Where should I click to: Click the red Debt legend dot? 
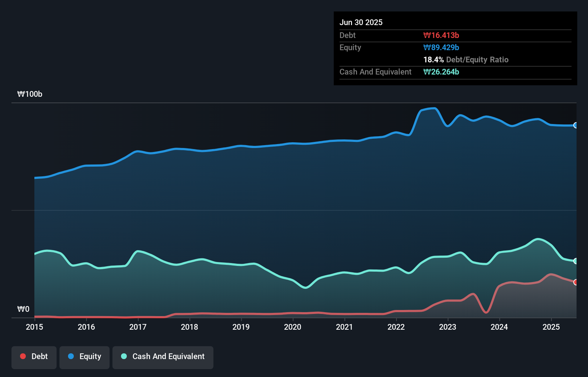pos(23,356)
